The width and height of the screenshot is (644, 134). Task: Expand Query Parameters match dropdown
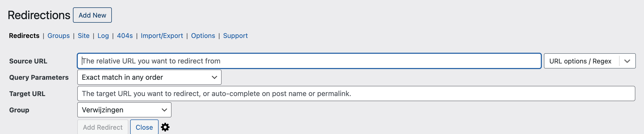(x=149, y=77)
